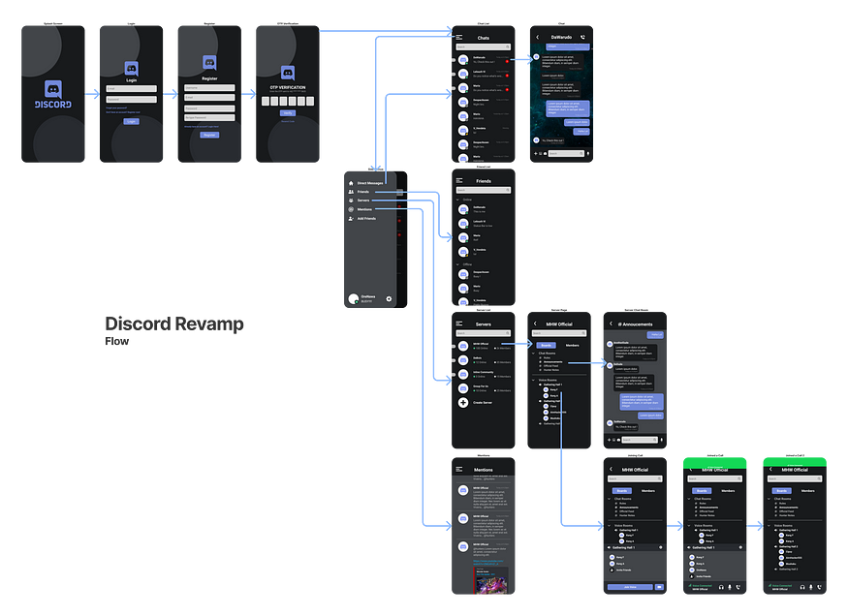Open settings gear in side menu
The image size is (848, 616).
point(389,299)
